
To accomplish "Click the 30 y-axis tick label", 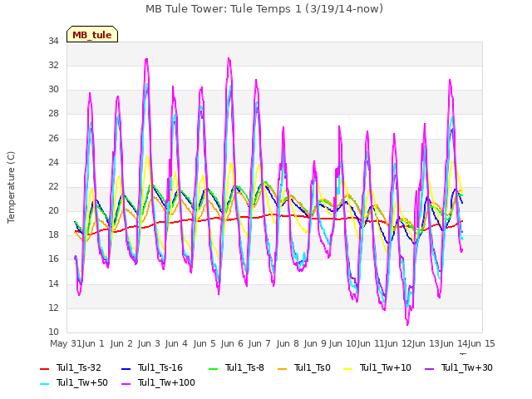I will (x=53, y=89).
